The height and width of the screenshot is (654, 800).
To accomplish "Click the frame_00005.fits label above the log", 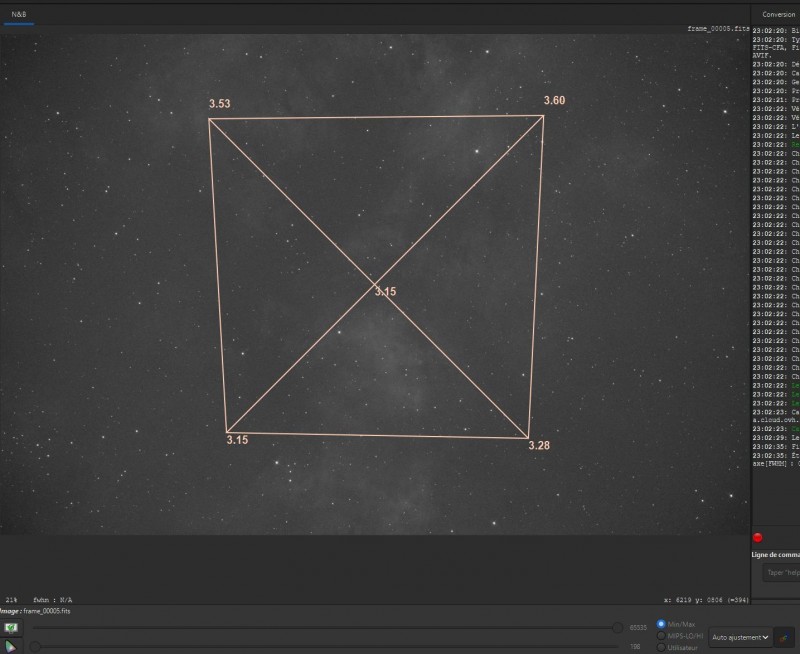I will (718, 29).
